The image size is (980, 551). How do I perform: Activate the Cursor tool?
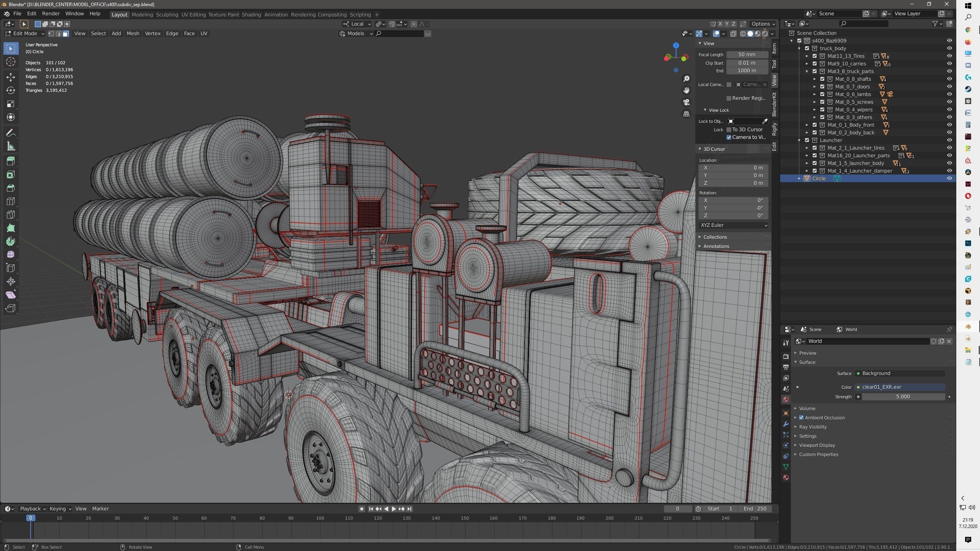click(11, 62)
